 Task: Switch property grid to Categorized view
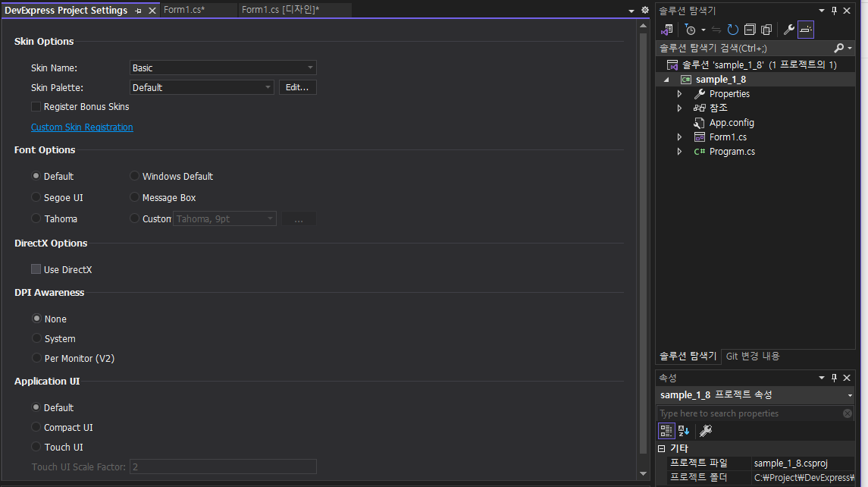click(666, 431)
